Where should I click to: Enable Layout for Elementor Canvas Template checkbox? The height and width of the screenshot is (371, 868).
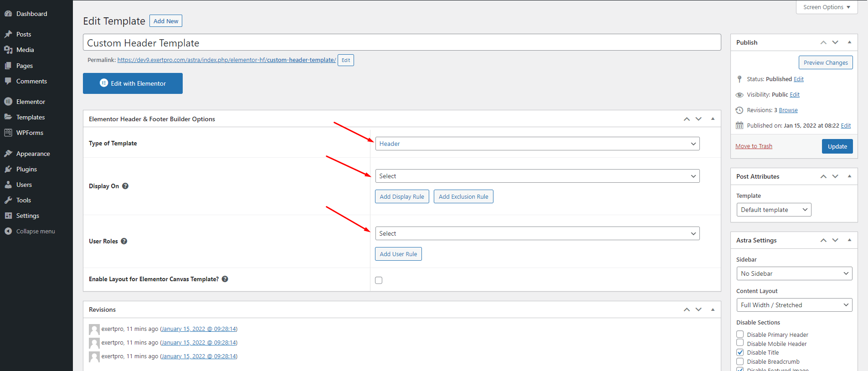click(379, 280)
